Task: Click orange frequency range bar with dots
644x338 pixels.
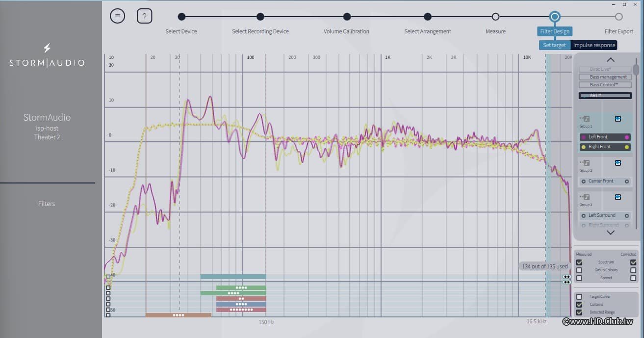Action: pyautogui.click(x=178, y=315)
